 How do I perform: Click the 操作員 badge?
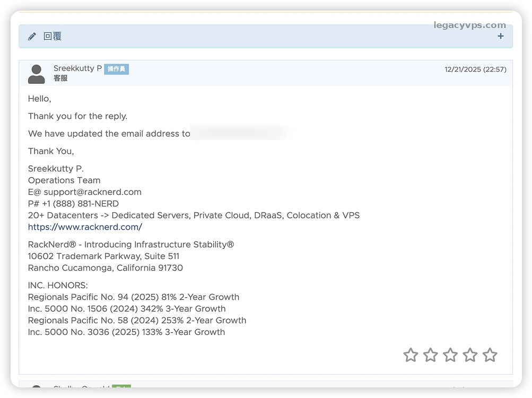(116, 69)
